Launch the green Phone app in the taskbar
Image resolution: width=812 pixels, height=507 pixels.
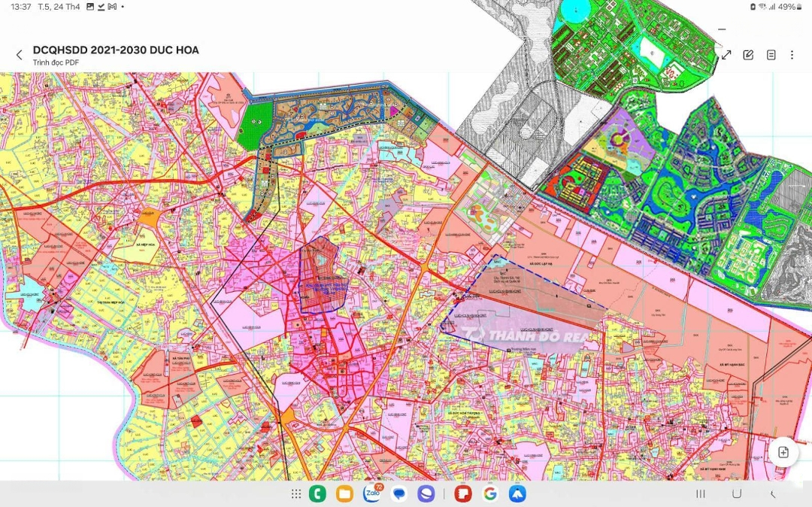tap(317, 494)
